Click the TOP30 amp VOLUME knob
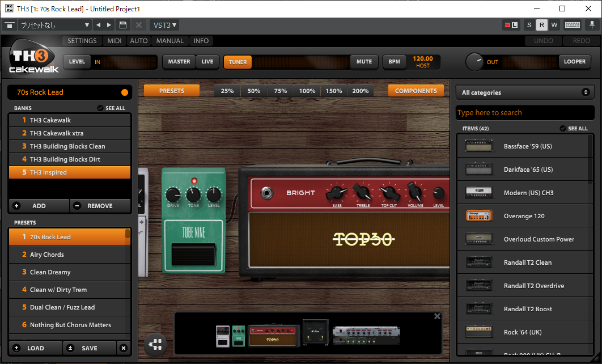The width and height of the screenshot is (602, 364). click(415, 191)
